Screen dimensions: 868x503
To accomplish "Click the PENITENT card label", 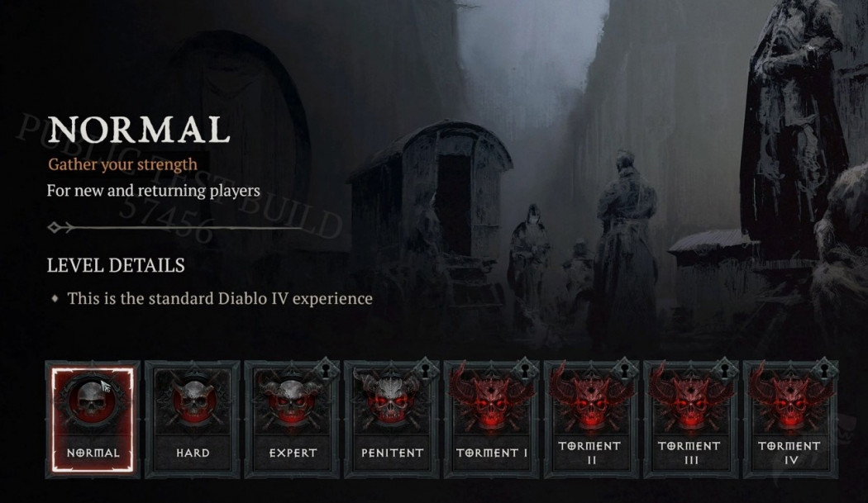I will pos(392,453).
